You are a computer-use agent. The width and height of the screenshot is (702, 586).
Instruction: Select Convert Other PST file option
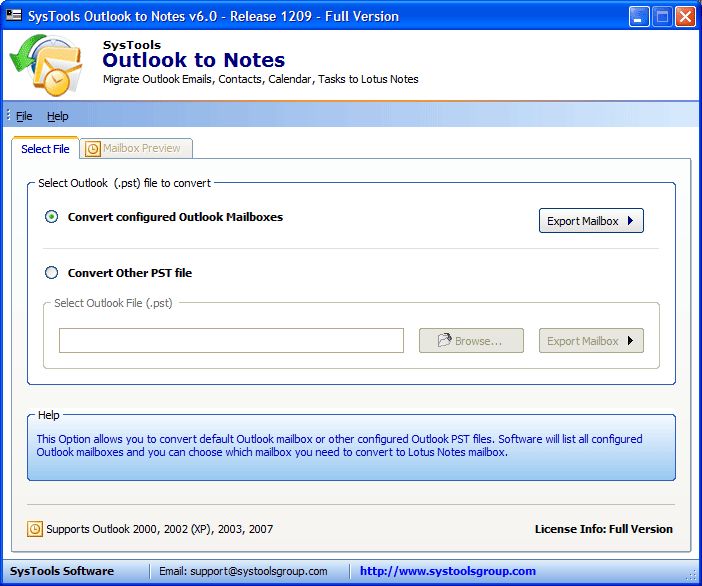(52, 273)
